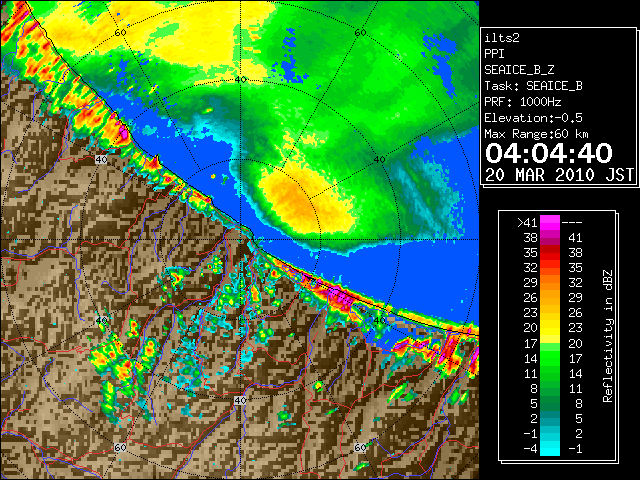Click the "---" entry in the legend's right column
Screen dimensions: 640x480
[x=572, y=222]
